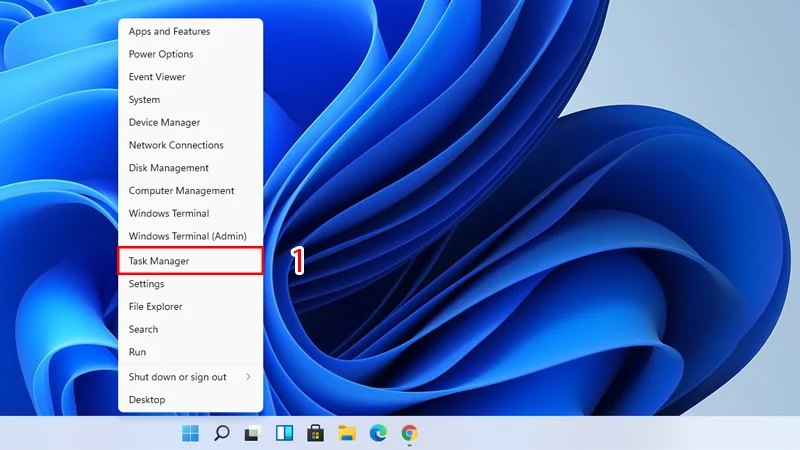Screen dimensions: 800x450
Task: Open Event Viewer
Action: 190,77
